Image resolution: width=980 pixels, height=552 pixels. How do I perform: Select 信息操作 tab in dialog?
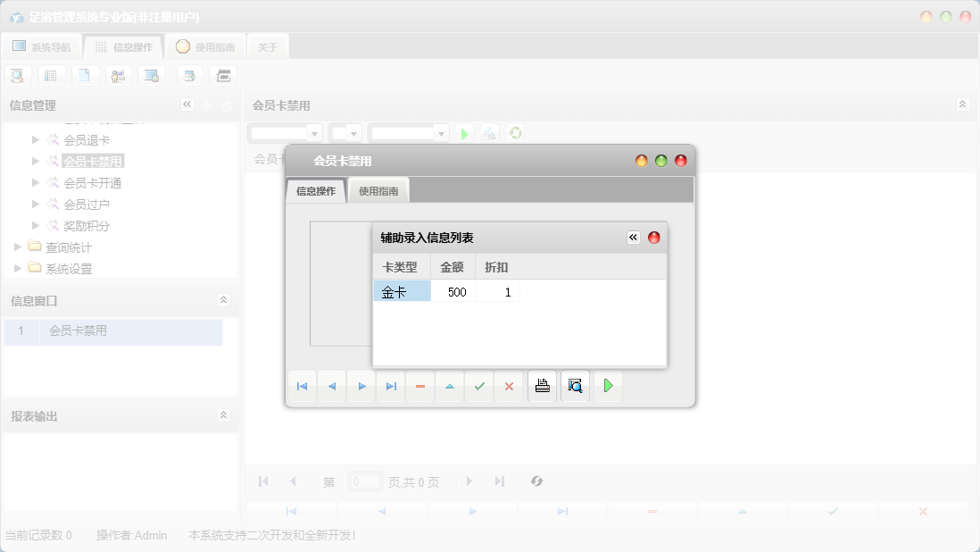316,191
